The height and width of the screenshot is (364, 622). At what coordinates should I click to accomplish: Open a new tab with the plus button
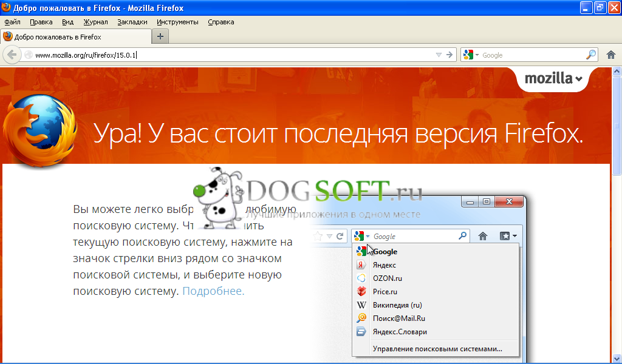160,36
